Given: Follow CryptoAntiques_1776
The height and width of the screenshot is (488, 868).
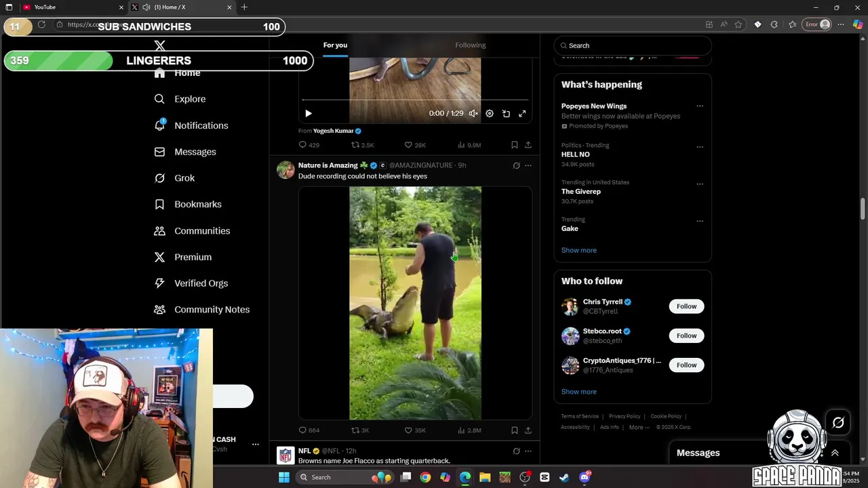Looking at the screenshot, I should [x=686, y=365].
